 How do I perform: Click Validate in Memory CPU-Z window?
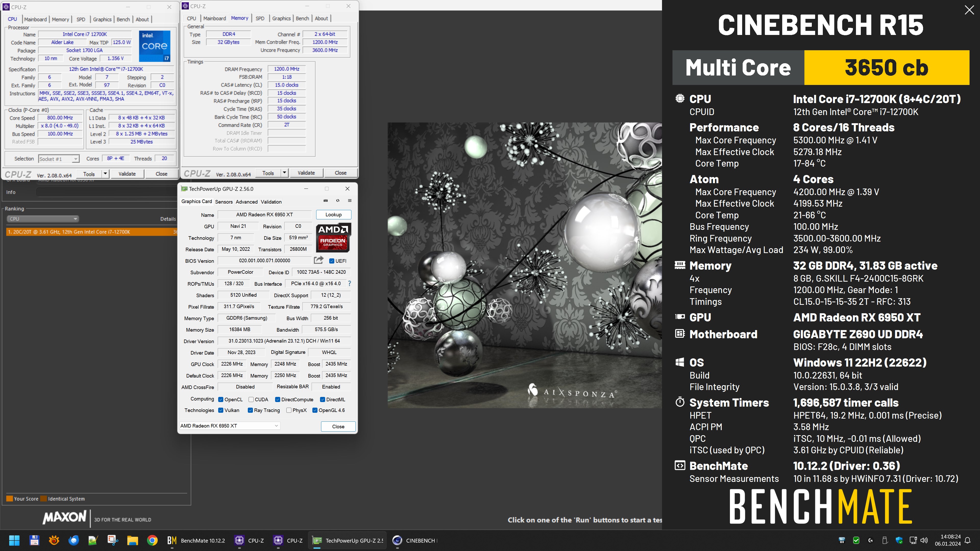pyautogui.click(x=306, y=173)
